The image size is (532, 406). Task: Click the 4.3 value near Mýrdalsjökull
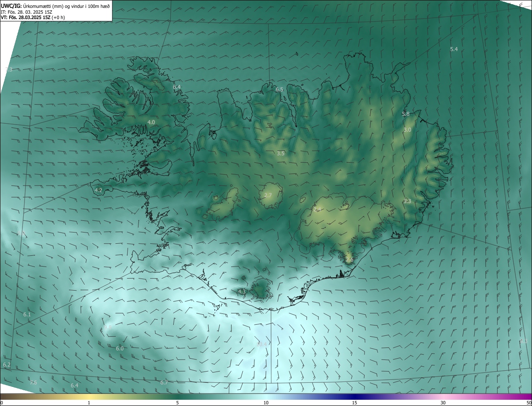pyautogui.click(x=242, y=292)
